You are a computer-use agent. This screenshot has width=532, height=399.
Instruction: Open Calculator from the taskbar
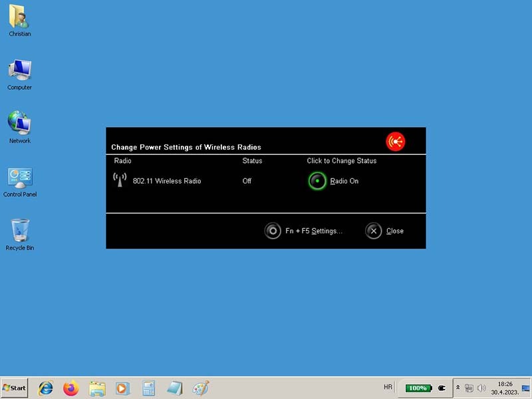click(148, 388)
